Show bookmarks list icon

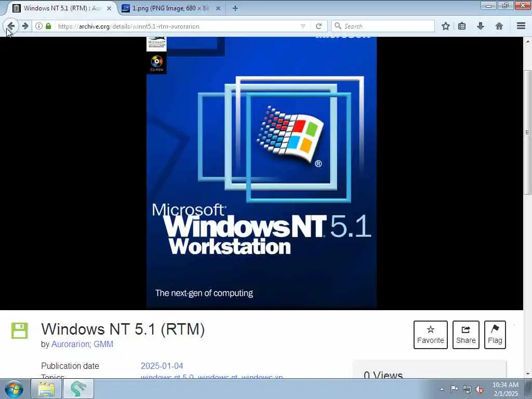[x=462, y=26]
